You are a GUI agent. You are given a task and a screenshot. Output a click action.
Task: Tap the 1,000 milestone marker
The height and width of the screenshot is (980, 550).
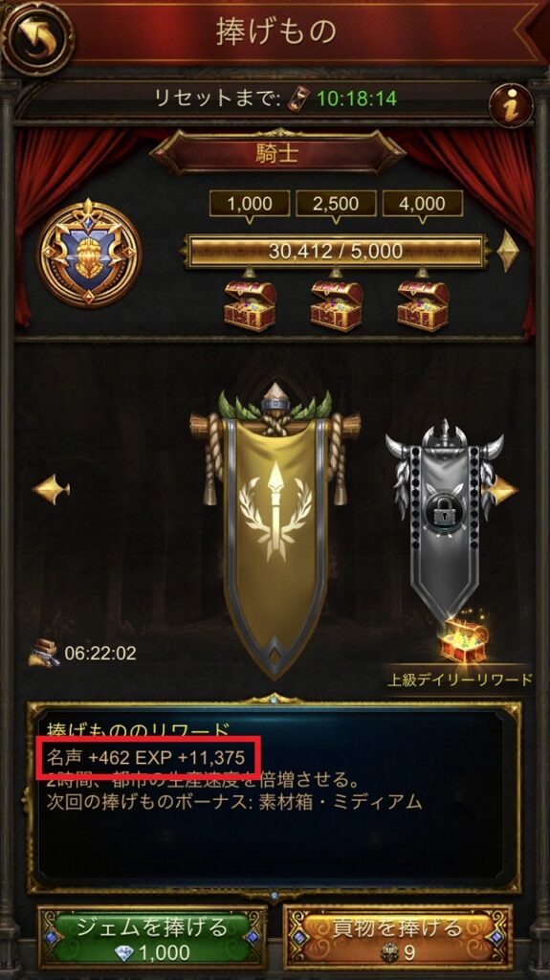point(250,204)
